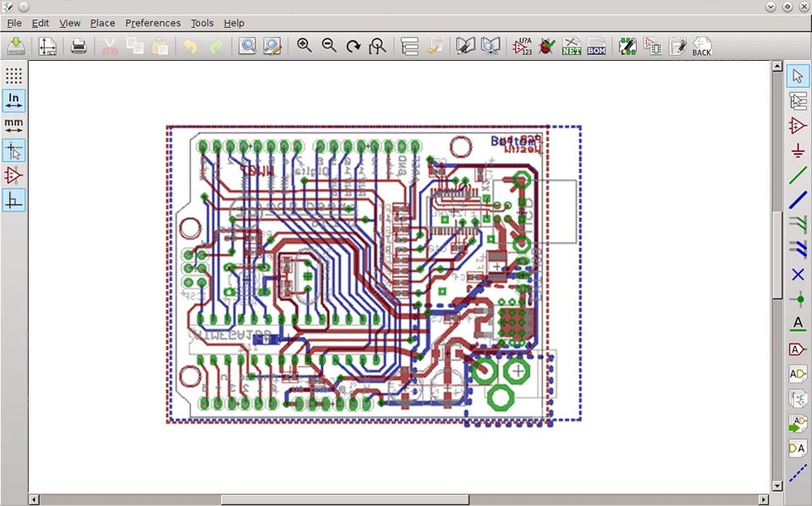Screen dimensions: 812x506
Task: Select the Place power port tool
Action: (798, 151)
